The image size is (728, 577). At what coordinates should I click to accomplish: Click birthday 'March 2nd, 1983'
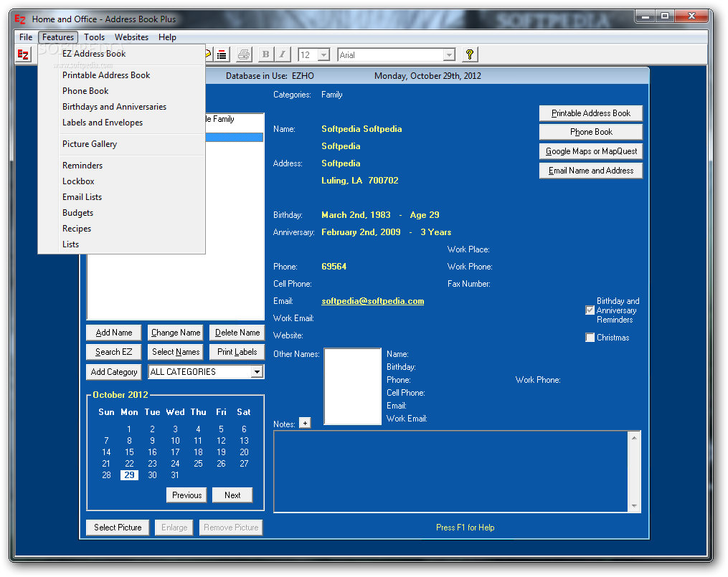pyautogui.click(x=356, y=215)
